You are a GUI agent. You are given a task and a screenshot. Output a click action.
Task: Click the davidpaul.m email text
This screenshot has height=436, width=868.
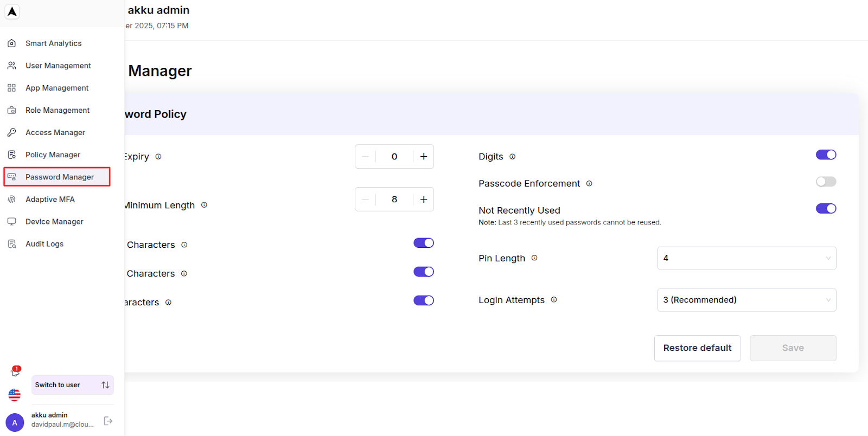click(x=62, y=425)
